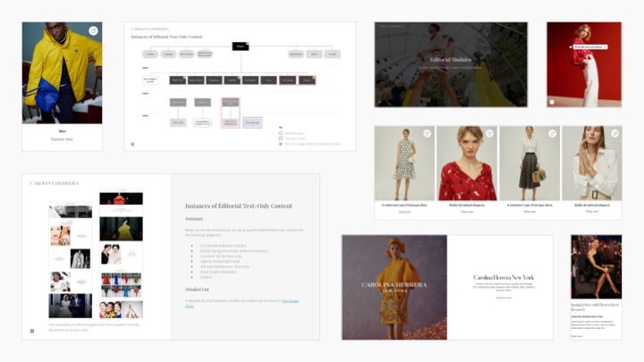Open Shop now under the red blouse card
644x362 pixels.
(467, 212)
